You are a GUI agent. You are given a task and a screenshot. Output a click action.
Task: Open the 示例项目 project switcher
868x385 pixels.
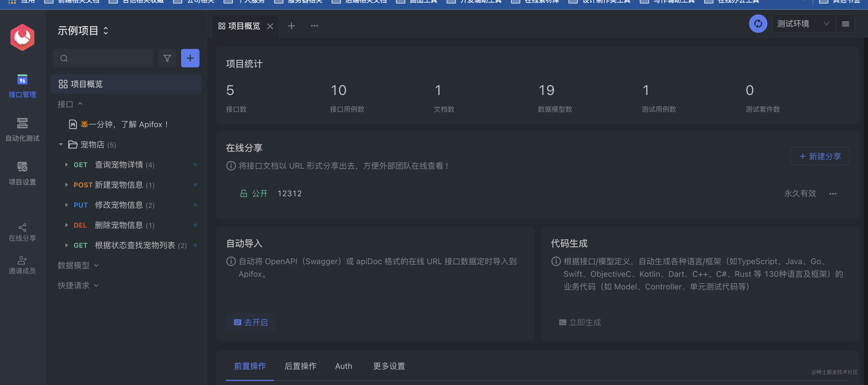point(83,31)
